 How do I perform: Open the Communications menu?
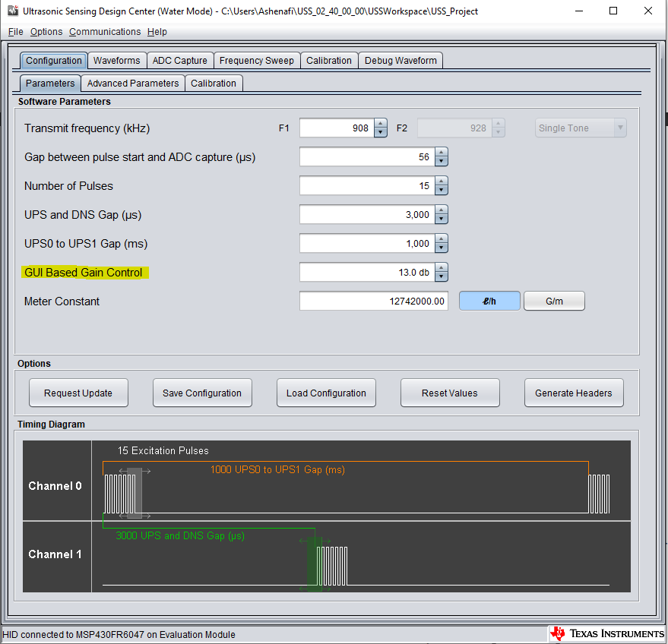pyautogui.click(x=105, y=32)
